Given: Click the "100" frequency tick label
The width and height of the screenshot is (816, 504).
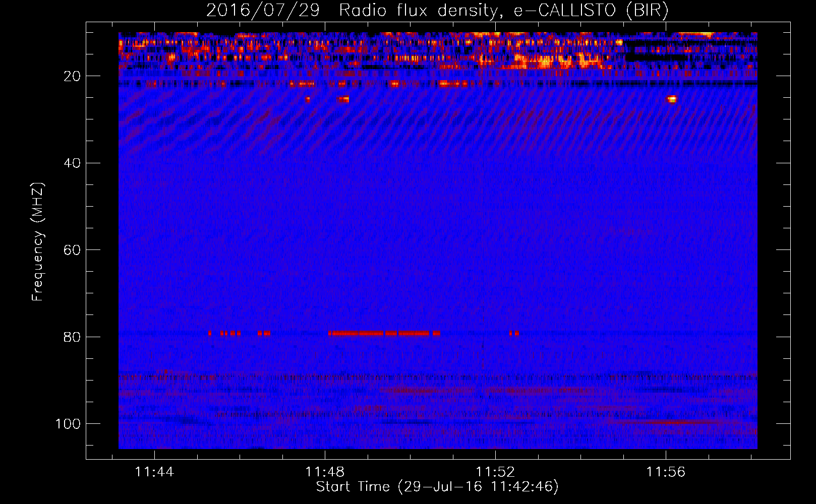Looking at the screenshot, I should [x=68, y=423].
